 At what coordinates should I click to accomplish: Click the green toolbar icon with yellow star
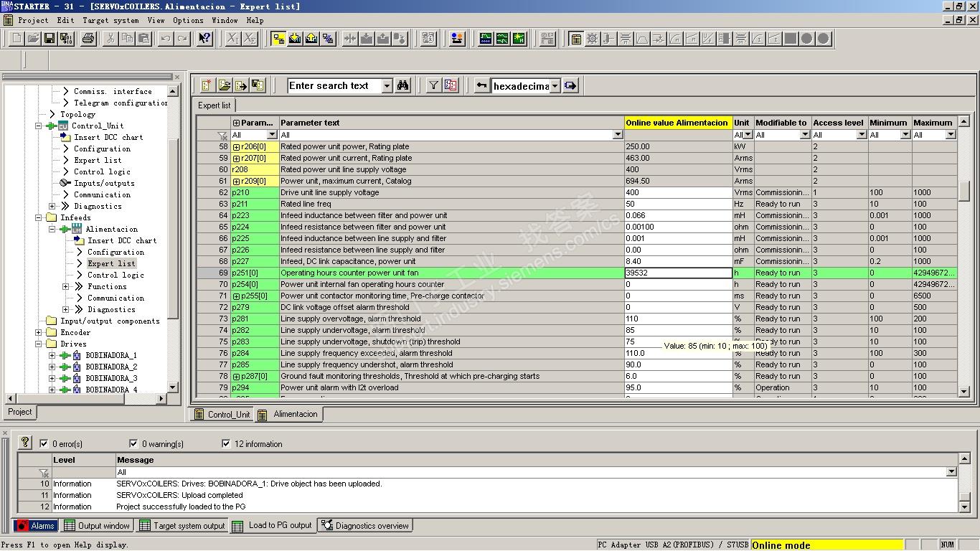coord(519,38)
